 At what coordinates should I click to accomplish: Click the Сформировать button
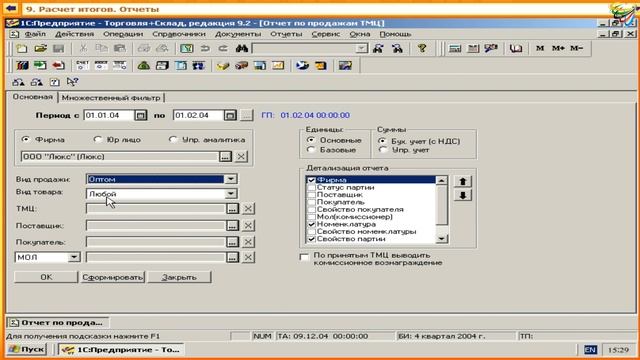113,277
